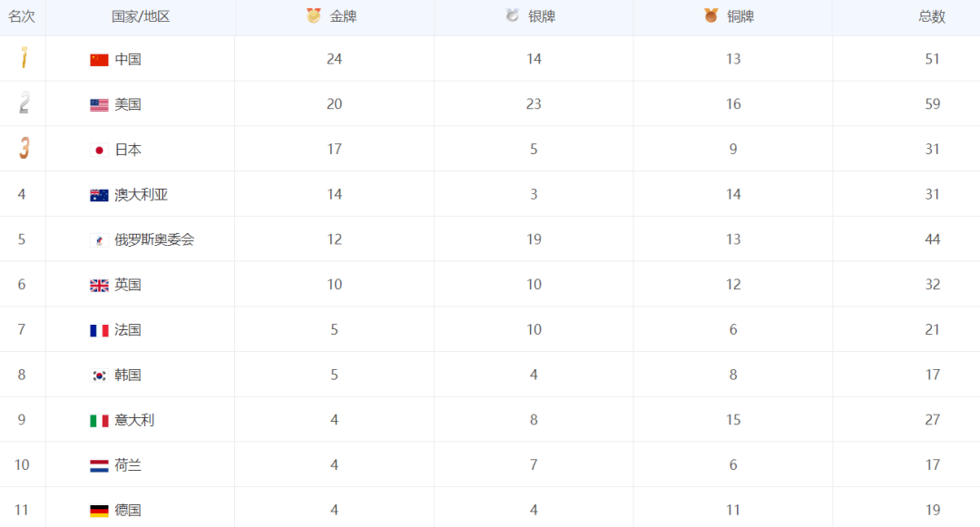Click the third place bronze rank icon
This screenshot has width=980, height=527.
point(24,149)
